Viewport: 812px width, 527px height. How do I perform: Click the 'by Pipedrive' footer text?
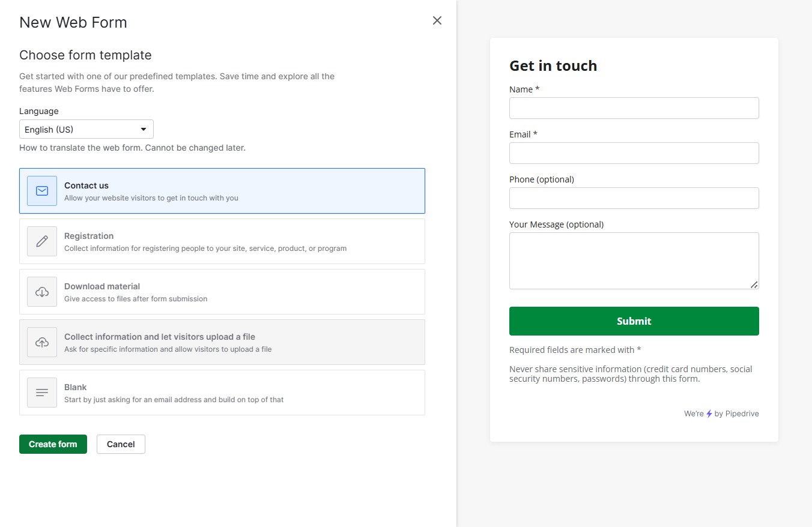[x=737, y=414]
